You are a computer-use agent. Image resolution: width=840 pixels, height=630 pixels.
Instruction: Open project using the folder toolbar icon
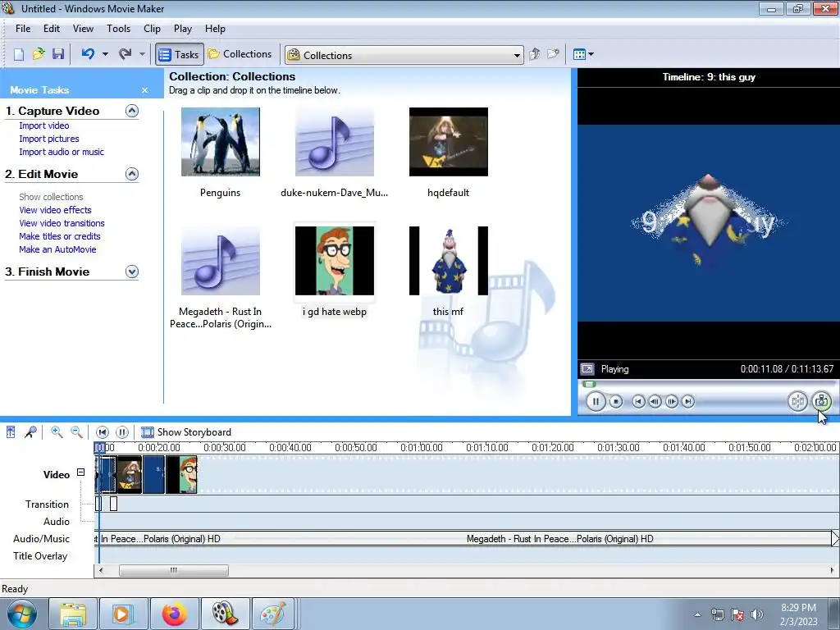pos(39,54)
